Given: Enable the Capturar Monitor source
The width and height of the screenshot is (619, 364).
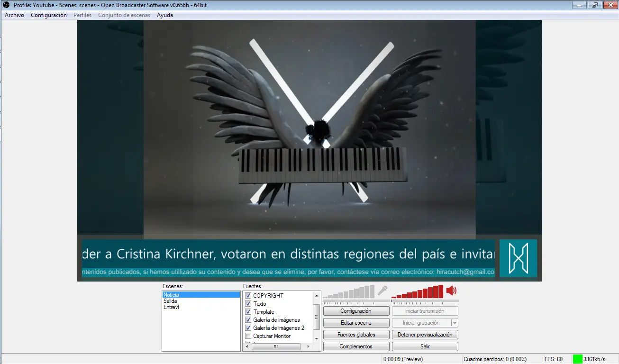Looking at the screenshot, I should [248, 336].
